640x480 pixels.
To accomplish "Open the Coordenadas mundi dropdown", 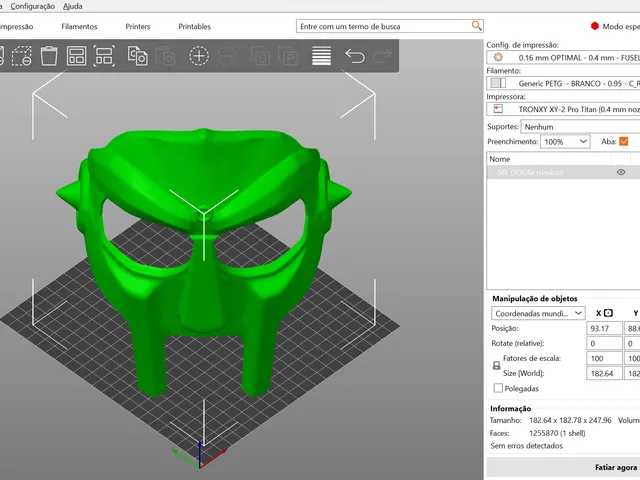I will [538, 313].
